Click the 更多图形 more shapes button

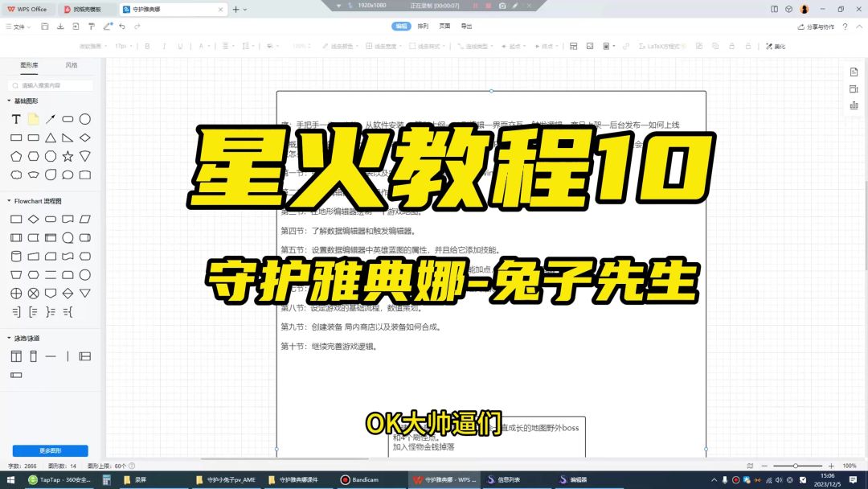click(50, 450)
